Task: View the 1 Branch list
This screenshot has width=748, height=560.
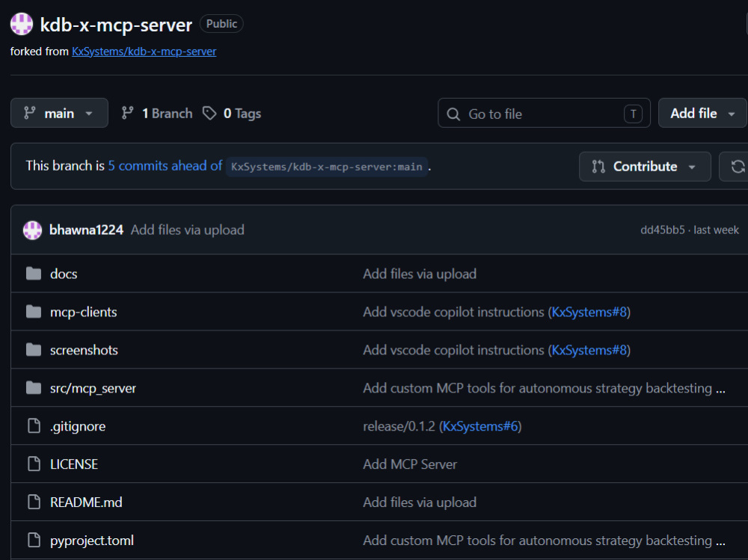Action: (x=157, y=113)
